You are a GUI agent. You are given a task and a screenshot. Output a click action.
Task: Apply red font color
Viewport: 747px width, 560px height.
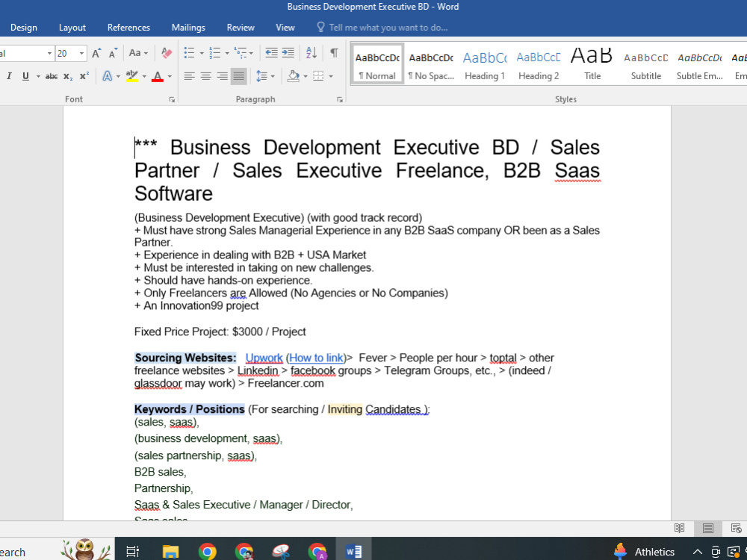[x=158, y=76]
